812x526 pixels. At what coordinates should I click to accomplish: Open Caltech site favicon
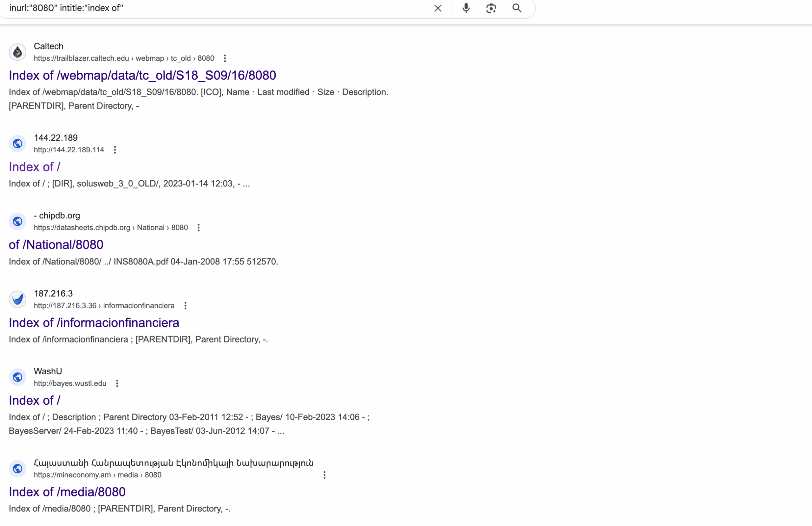[x=17, y=52]
